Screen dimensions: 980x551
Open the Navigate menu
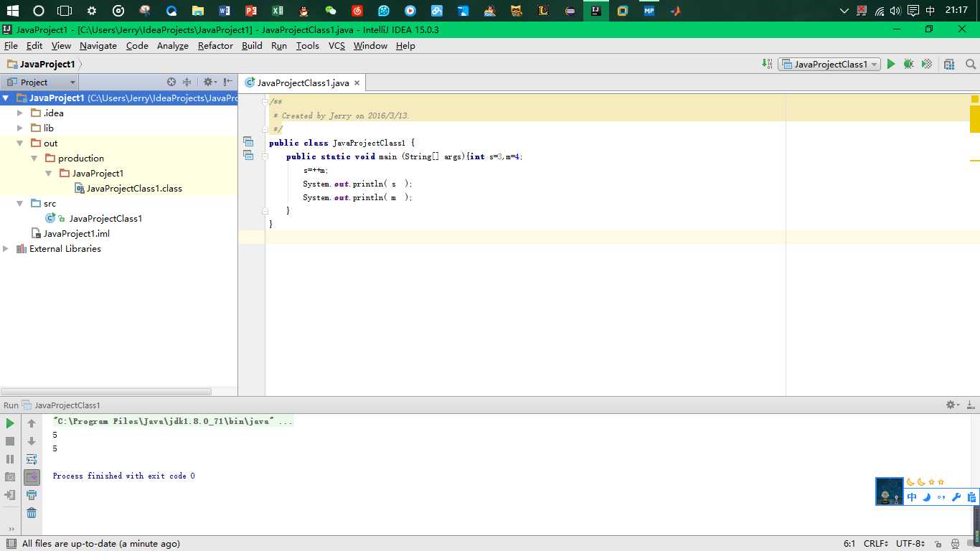(98, 45)
